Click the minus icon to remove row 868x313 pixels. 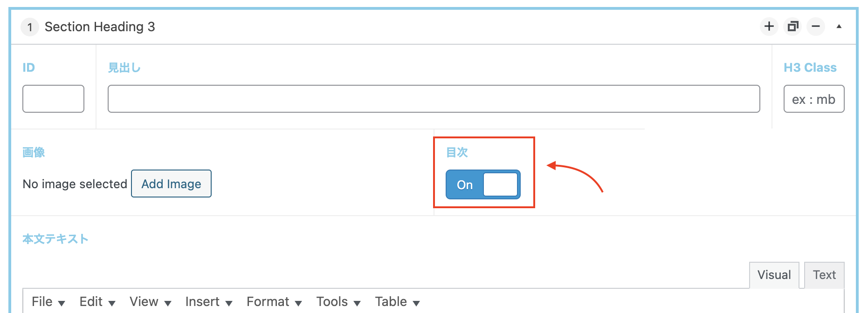(816, 27)
